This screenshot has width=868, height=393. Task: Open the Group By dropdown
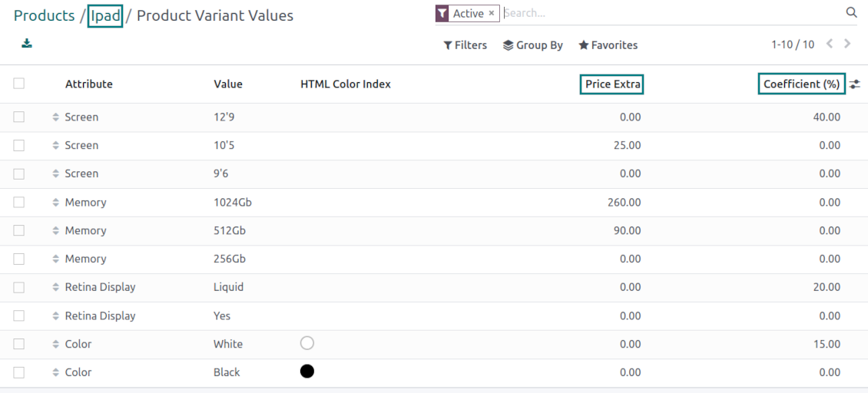532,45
